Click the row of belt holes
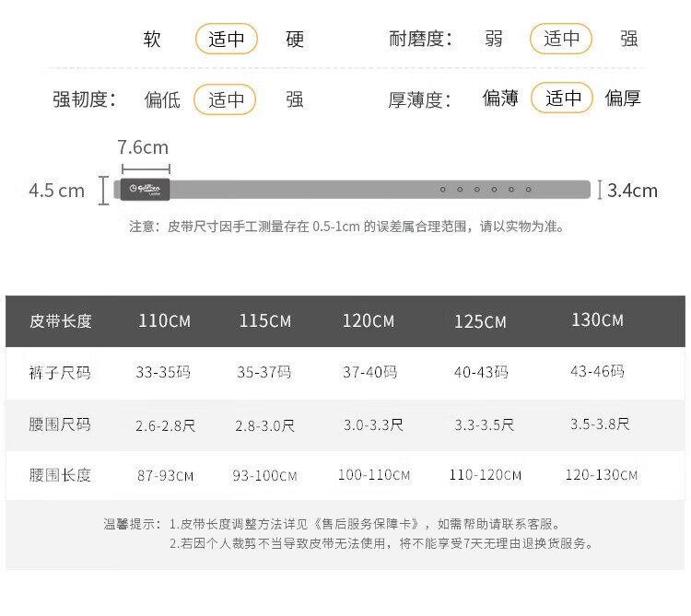Viewport: 691px width, 616px height. [486, 190]
